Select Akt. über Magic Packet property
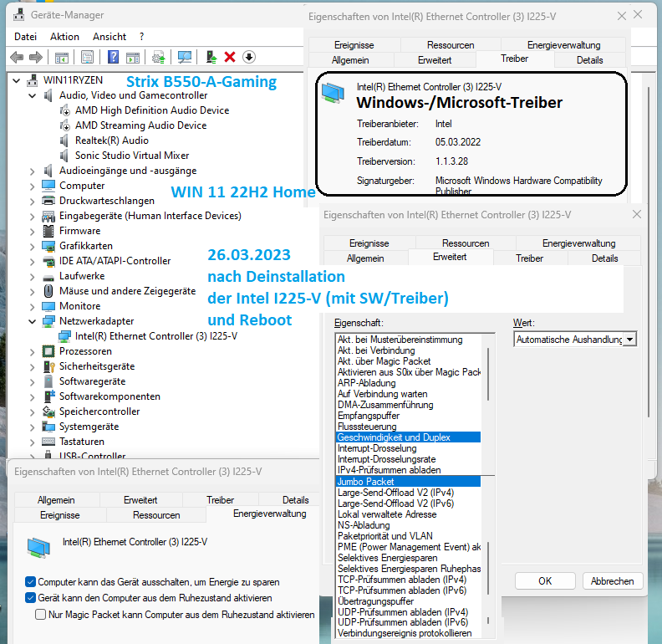This screenshot has width=662, height=644. pos(408,361)
